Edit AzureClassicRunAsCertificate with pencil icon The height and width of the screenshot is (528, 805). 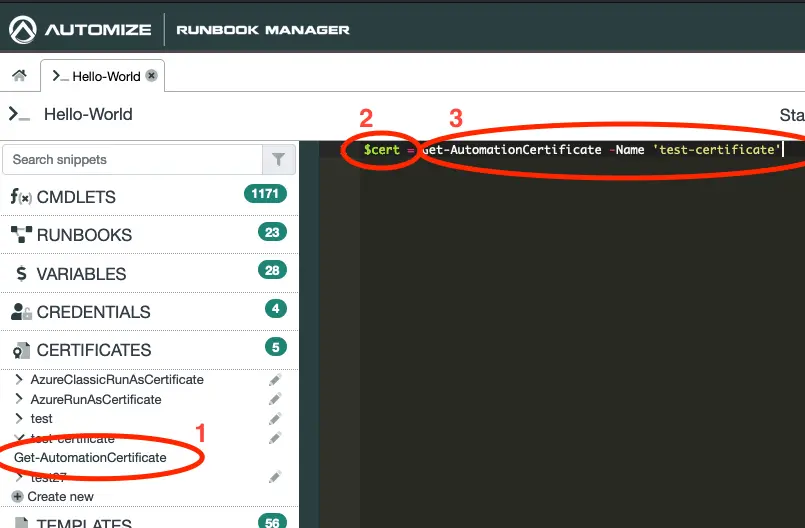pos(275,380)
